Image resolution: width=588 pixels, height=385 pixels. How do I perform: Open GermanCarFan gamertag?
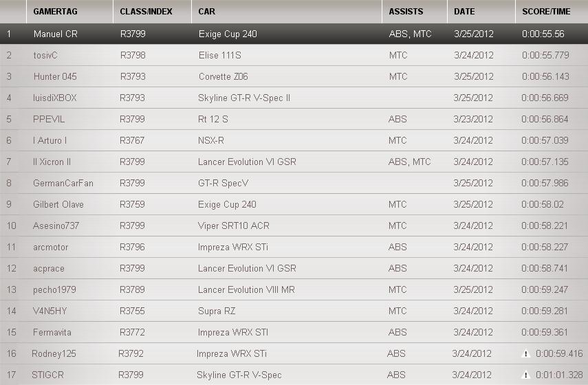pos(63,183)
